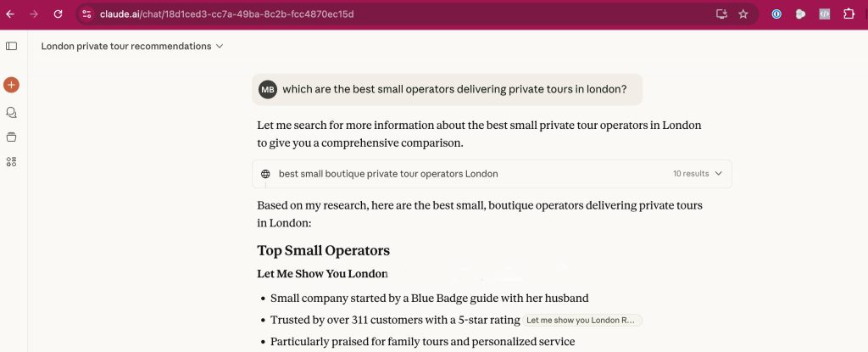This screenshot has width=868, height=352.
Task: View site information for claude.ai
Action: click(86, 14)
